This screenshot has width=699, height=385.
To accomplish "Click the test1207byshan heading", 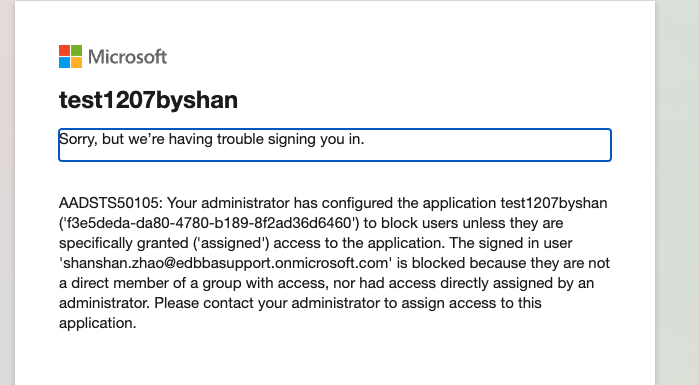I will point(148,100).
